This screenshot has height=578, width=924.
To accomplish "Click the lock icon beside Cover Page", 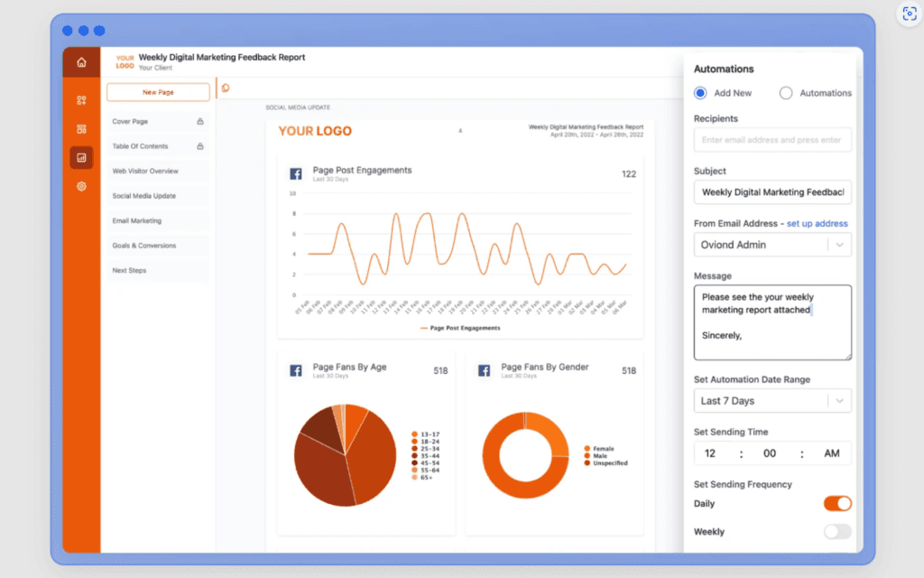I will [x=200, y=122].
